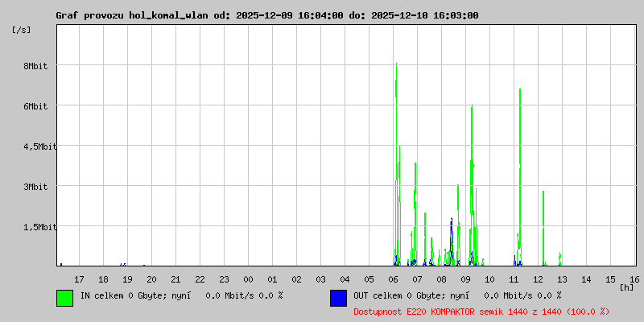Click the hour 17 x-axis label
The image size is (644, 322).
click(79, 279)
